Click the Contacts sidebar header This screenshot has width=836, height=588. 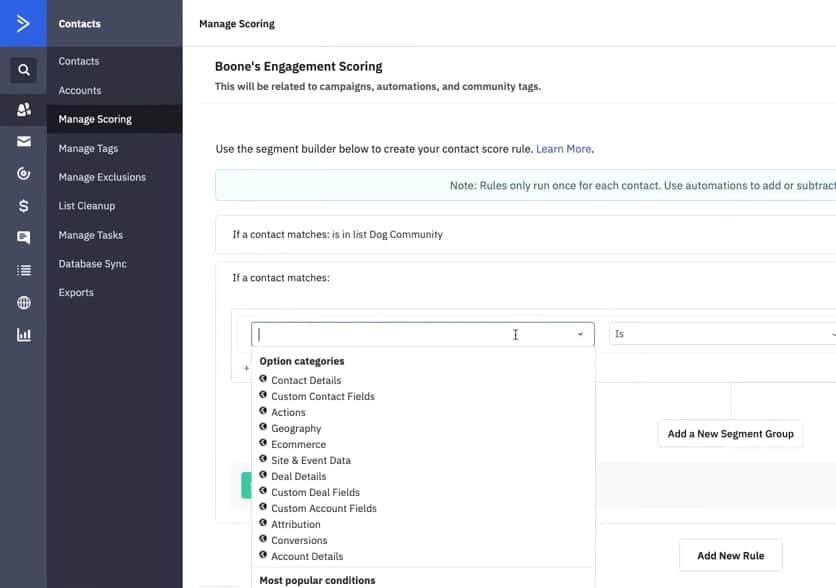pyautogui.click(x=79, y=23)
